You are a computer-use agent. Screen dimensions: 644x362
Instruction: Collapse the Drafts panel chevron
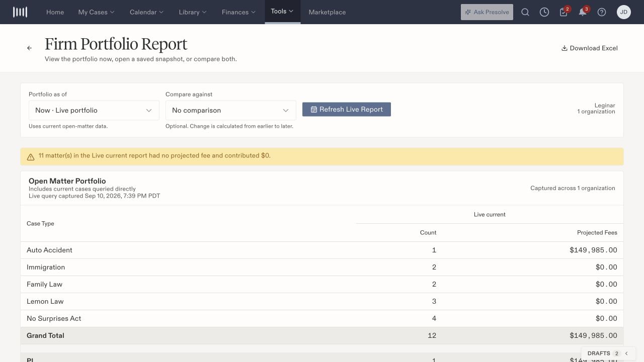point(626,353)
